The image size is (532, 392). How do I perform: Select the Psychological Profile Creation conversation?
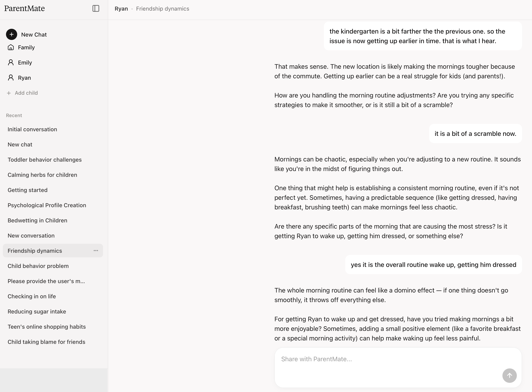(47, 205)
